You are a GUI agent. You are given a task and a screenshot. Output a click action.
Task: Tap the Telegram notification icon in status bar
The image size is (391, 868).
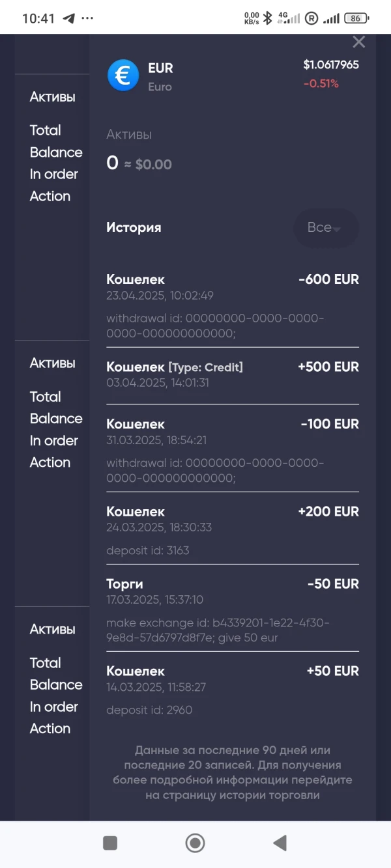pyautogui.click(x=69, y=18)
